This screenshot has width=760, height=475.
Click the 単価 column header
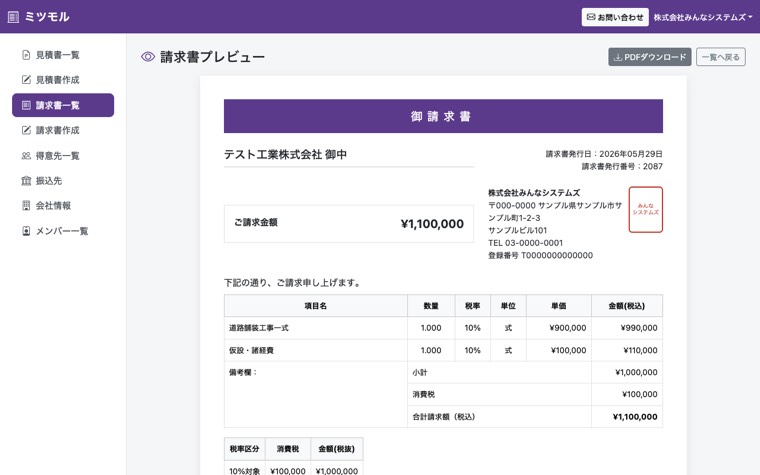(x=559, y=306)
